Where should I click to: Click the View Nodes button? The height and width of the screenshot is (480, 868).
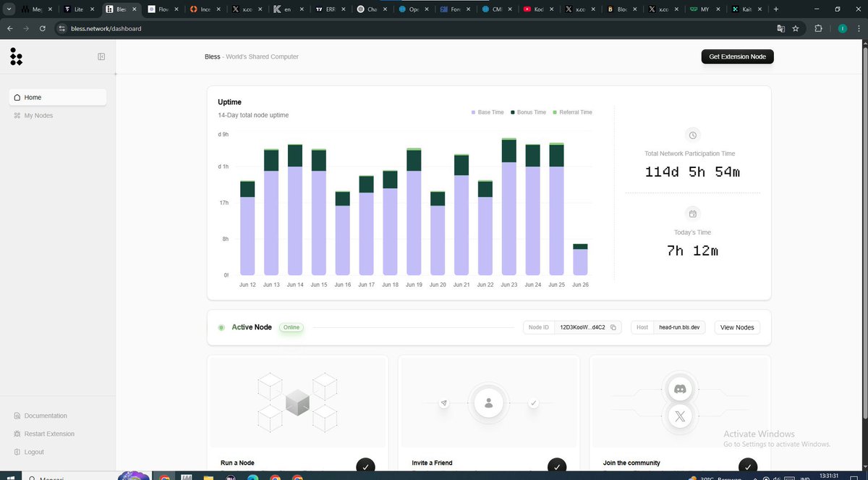tap(737, 327)
